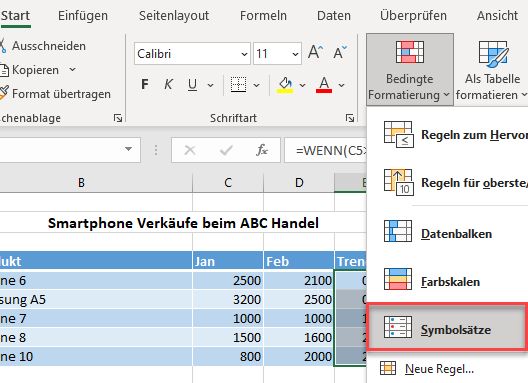Select the title Smartphone Verkäufe beim ABC Handel

(183, 223)
